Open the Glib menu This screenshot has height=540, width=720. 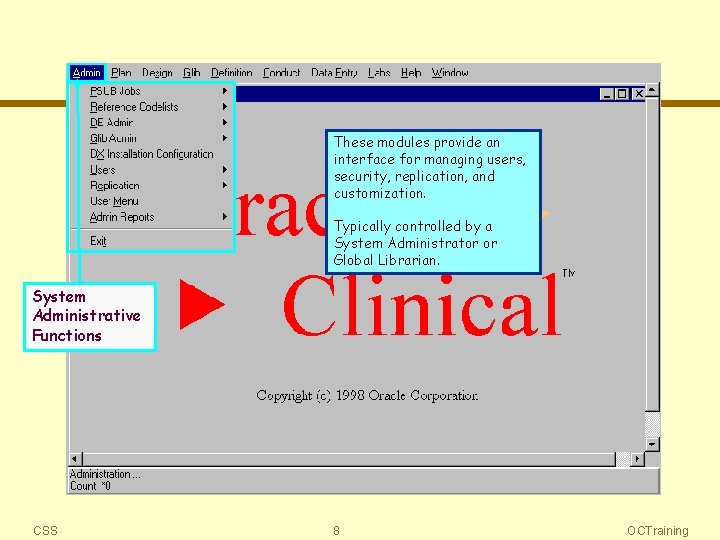click(191, 73)
